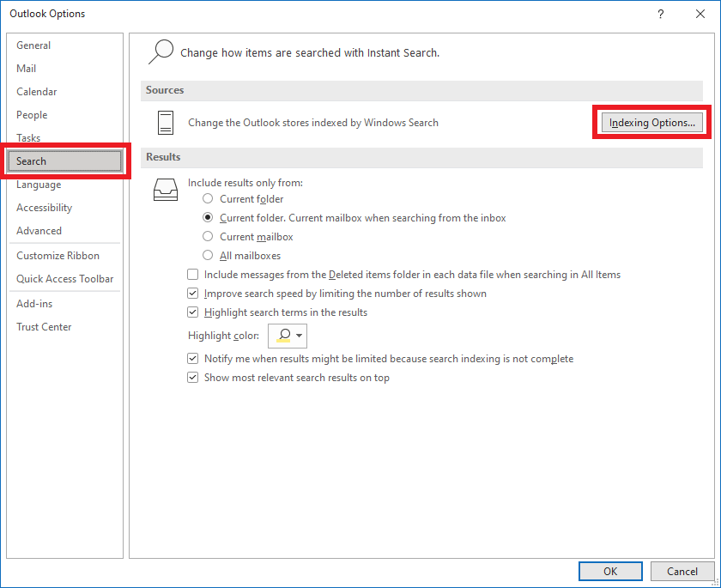
Task: Click the 'Highlight color:' label
Action: pos(223,336)
